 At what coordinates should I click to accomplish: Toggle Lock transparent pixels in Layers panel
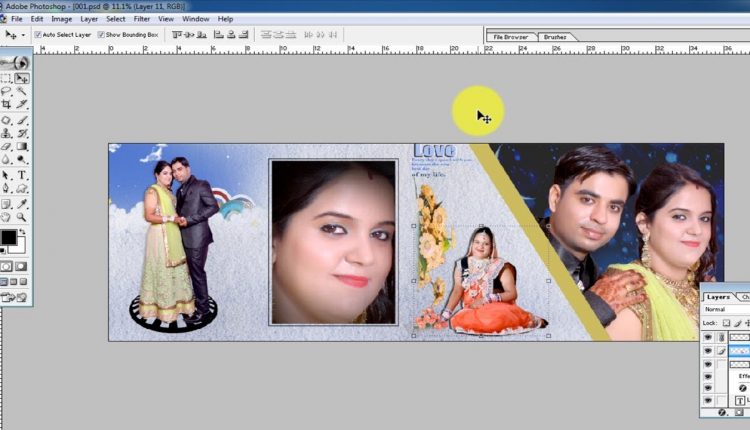pos(726,323)
